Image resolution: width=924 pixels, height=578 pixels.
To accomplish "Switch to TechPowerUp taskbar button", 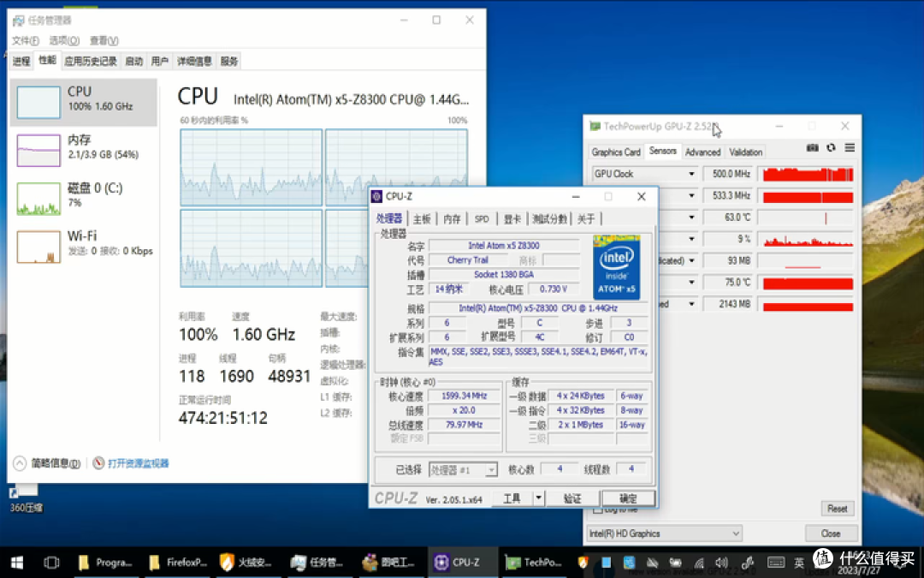I will tap(535, 563).
